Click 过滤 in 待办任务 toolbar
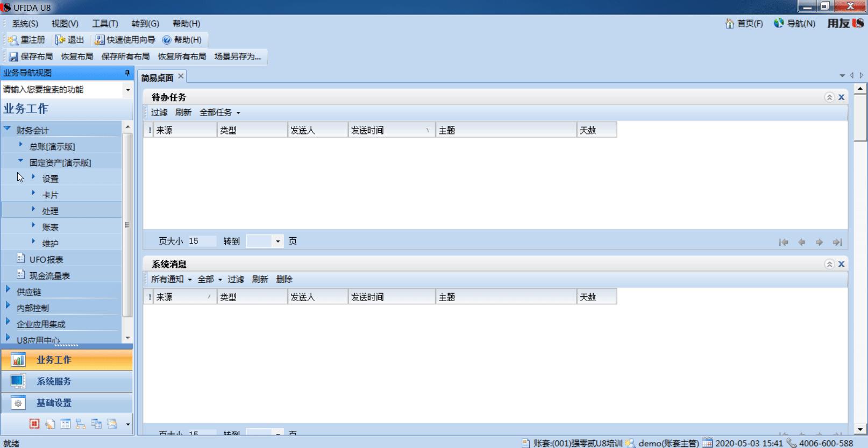This screenshot has width=868, height=448. 159,112
